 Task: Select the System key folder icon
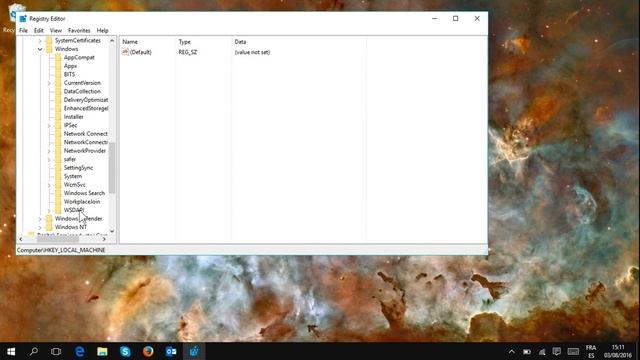coord(58,176)
